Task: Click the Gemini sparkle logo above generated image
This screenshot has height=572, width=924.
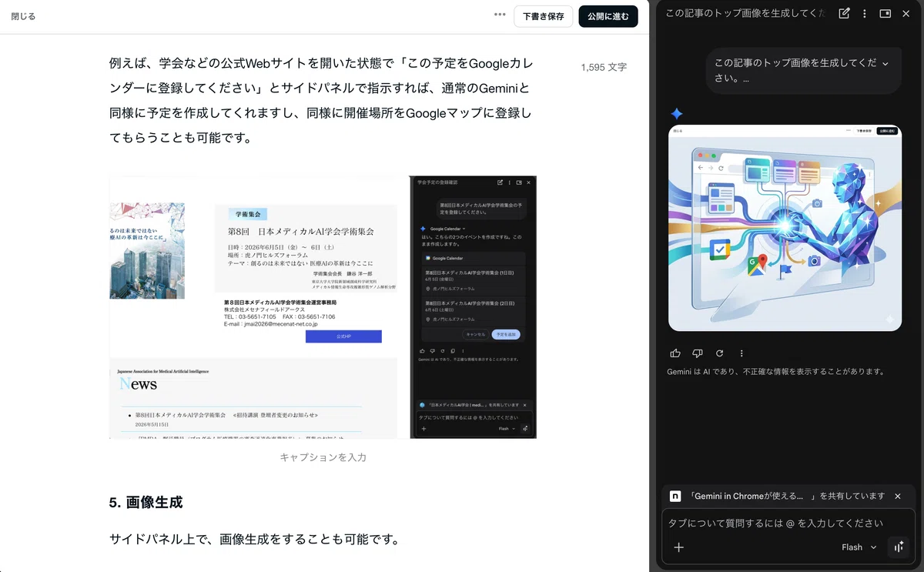Action: (676, 113)
